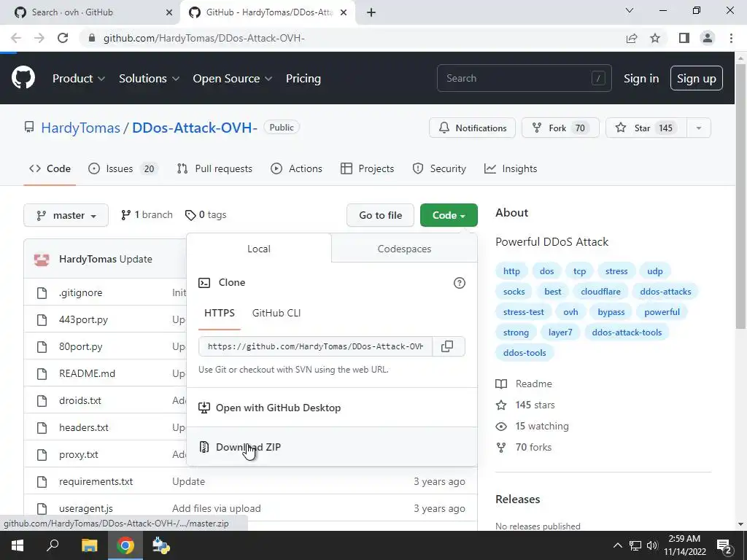Click the Notifications bell button
747x560 pixels.
pos(472,128)
